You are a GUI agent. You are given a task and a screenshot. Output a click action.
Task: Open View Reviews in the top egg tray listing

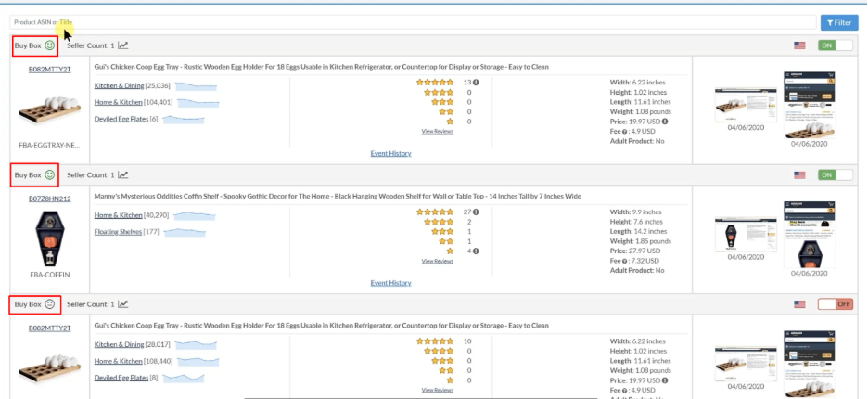pos(437,132)
